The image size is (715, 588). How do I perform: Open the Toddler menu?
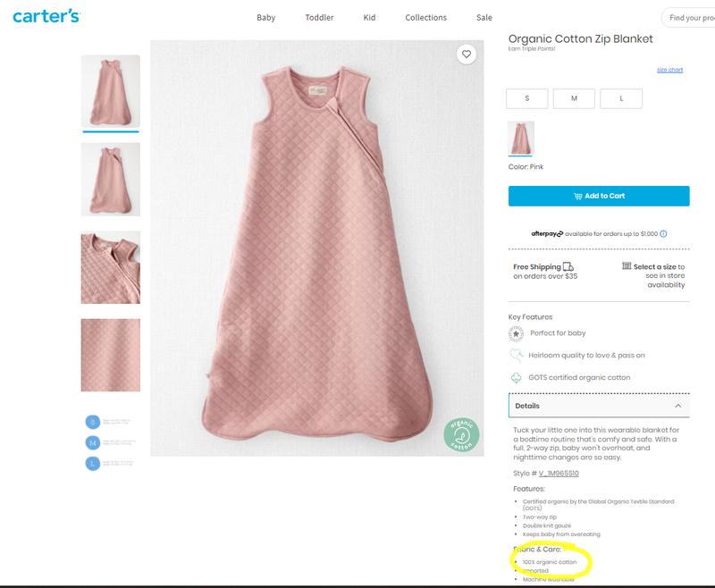point(319,18)
